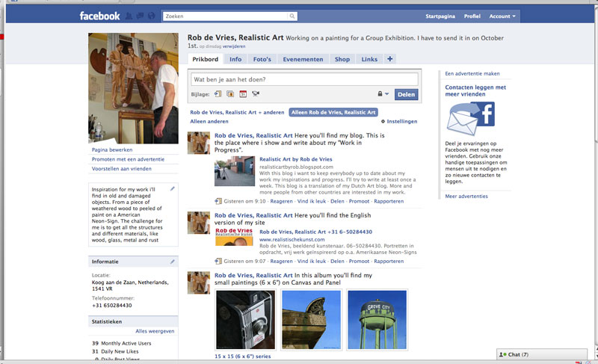Edit the inspiration text box pencil
This screenshot has width=598, height=364.
tap(173, 188)
